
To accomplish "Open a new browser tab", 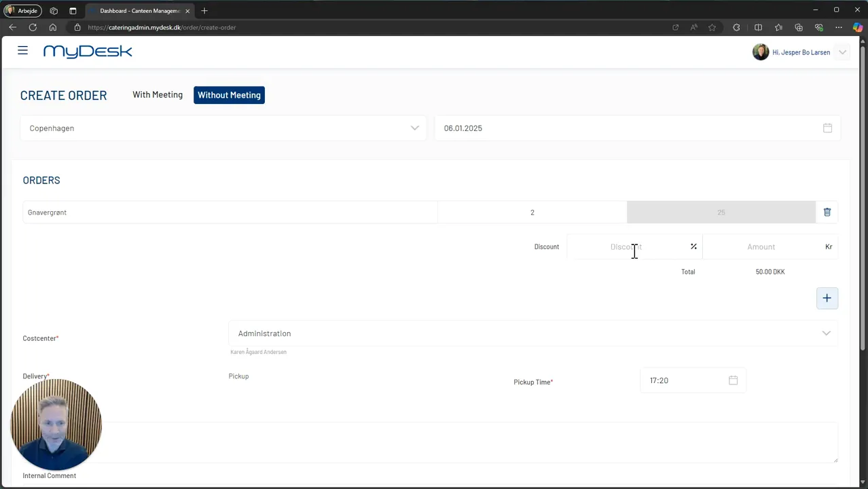I will (204, 11).
